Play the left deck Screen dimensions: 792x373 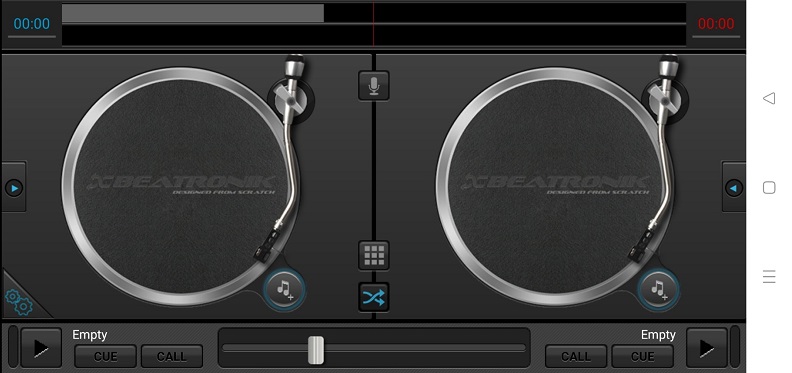41,347
